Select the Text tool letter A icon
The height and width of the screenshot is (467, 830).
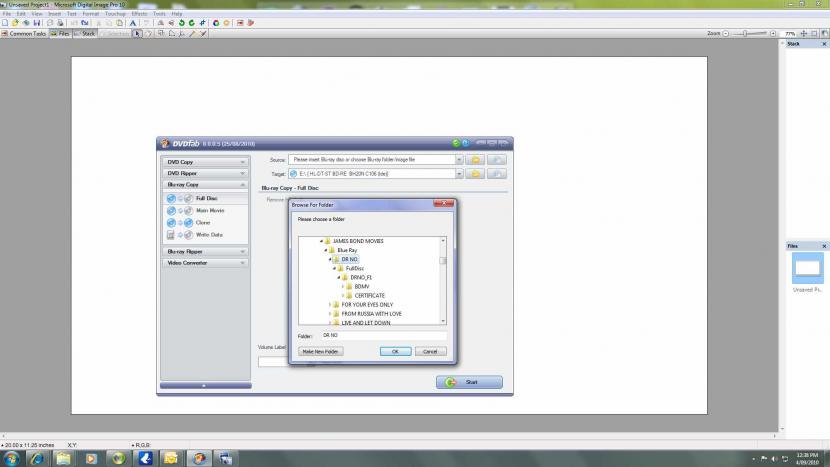[133, 23]
